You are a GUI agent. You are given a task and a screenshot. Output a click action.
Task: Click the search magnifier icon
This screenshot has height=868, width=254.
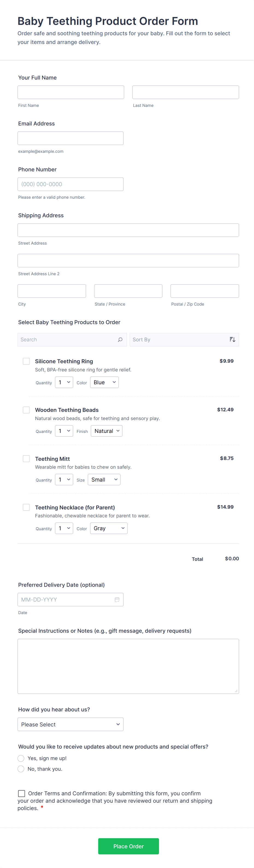point(120,340)
